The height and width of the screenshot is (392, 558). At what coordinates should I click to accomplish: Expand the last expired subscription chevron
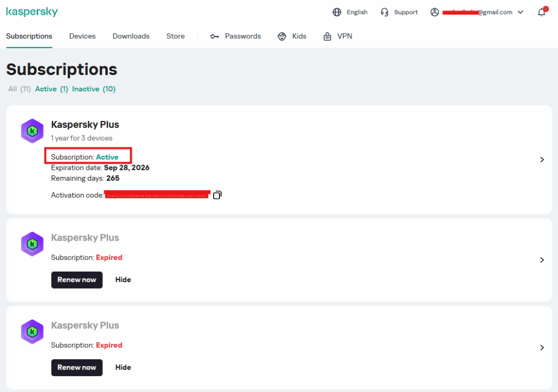pos(542,347)
